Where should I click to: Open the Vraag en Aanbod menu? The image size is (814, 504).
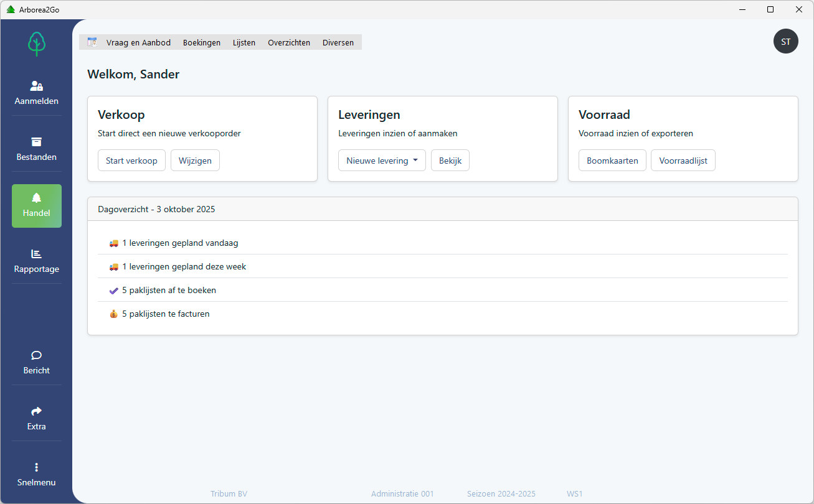138,43
